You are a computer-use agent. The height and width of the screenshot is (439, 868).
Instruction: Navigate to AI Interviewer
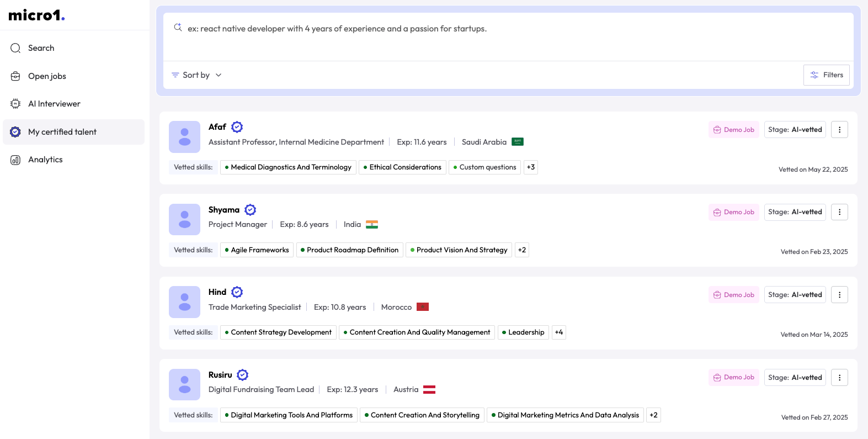(x=74, y=104)
